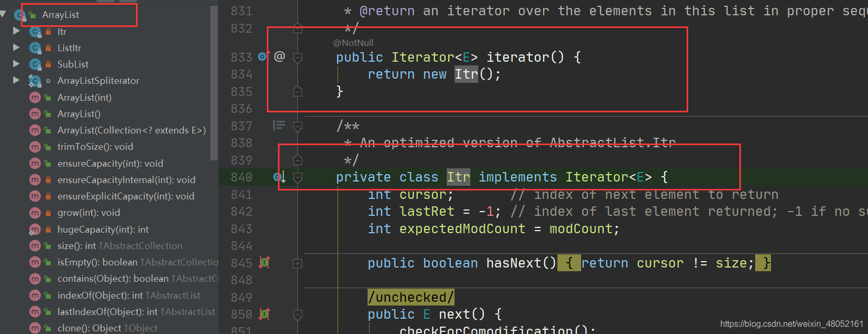Screen dimensions: 868x334
Task: Go to grow(int): void method
Action: point(89,213)
